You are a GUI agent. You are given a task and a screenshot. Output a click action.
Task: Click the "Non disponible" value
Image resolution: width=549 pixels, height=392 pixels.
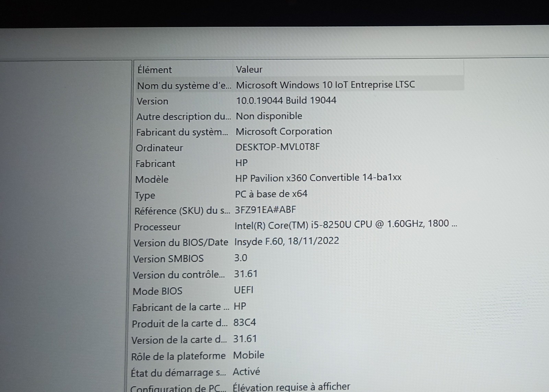(x=269, y=116)
